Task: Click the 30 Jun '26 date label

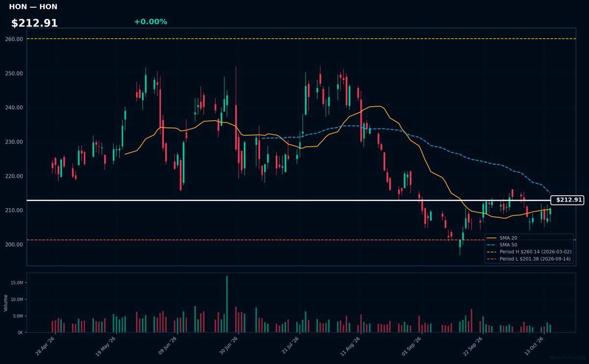Action: 229,346
